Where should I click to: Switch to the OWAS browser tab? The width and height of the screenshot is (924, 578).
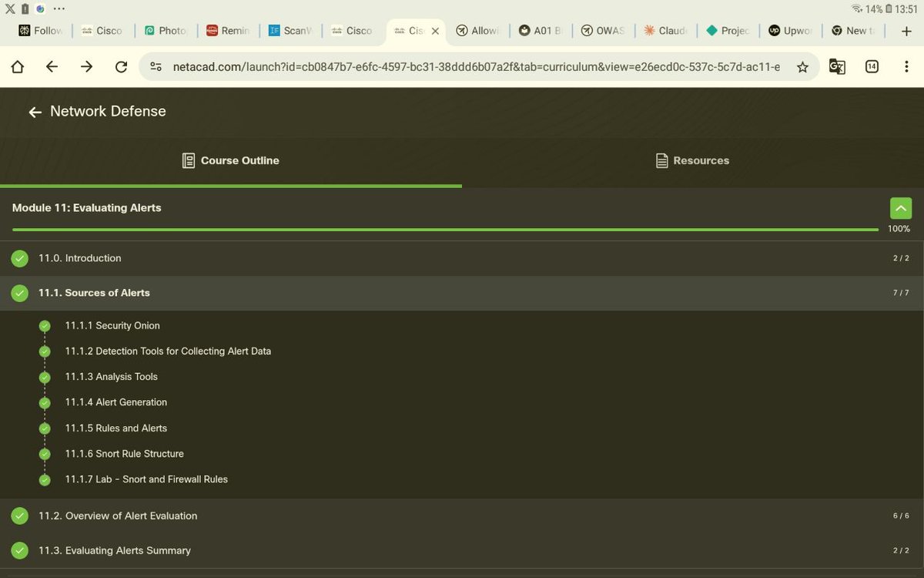coord(603,31)
